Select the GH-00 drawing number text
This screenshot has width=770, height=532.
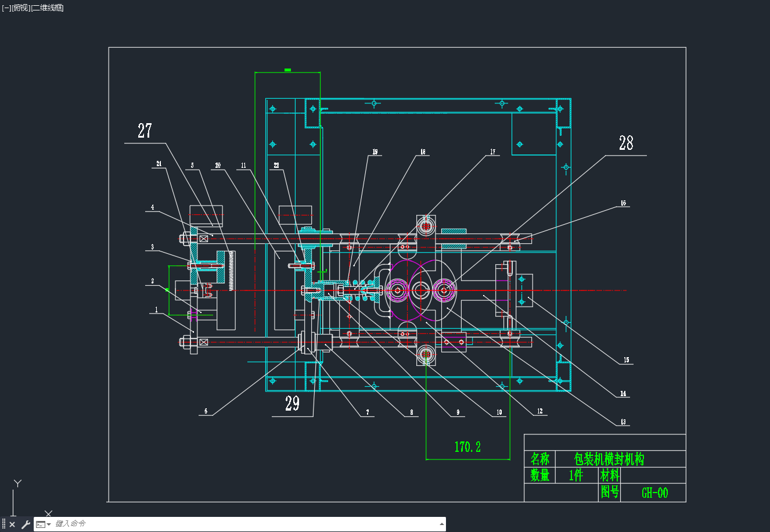(655, 493)
